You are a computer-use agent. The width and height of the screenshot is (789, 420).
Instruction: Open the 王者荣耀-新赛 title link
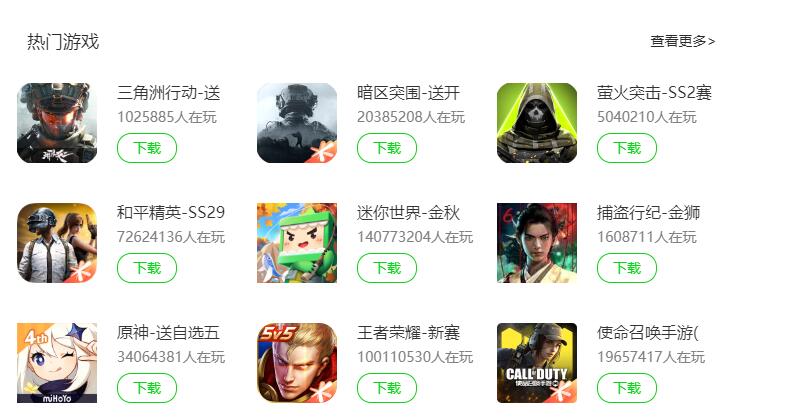click(409, 333)
